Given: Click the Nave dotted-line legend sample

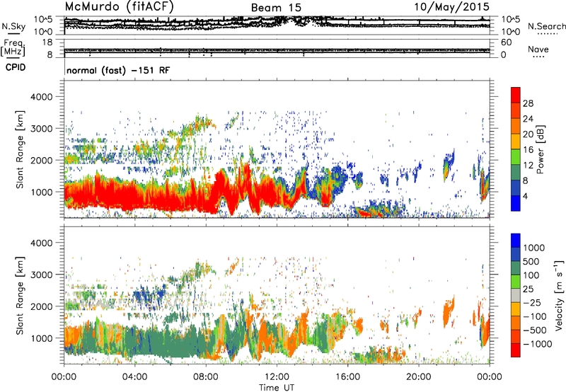Looking at the screenshot, I should click(x=538, y=57).
